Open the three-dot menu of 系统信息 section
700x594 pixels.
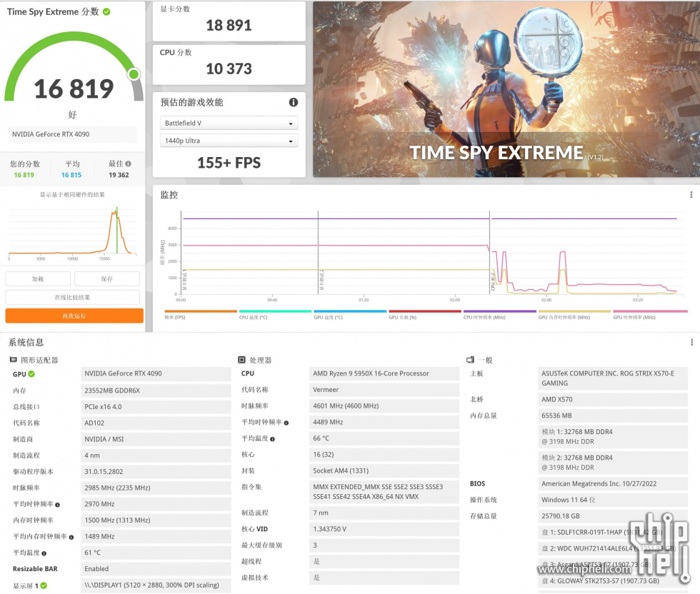(x=691, y=342)
